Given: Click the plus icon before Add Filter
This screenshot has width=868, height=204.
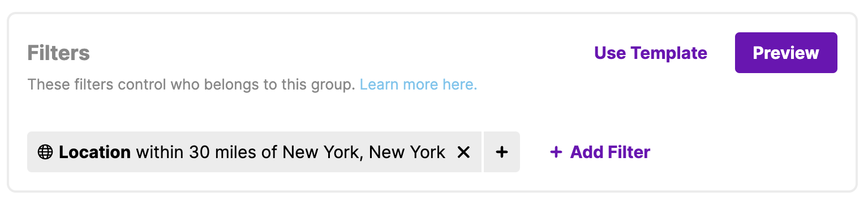Looking at the screenshot, I should (x=556, y=152).
